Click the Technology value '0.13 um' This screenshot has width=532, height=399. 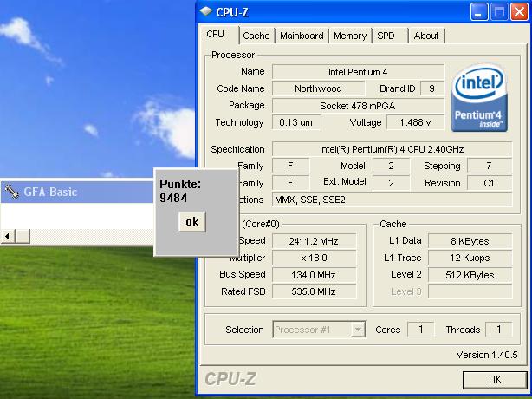(296, 122)
